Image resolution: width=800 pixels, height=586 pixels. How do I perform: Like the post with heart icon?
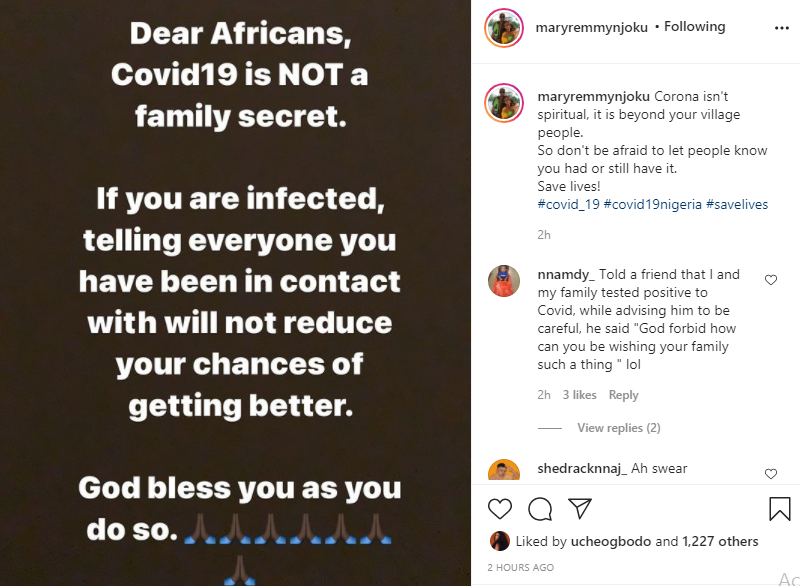[x=501, y=509]
